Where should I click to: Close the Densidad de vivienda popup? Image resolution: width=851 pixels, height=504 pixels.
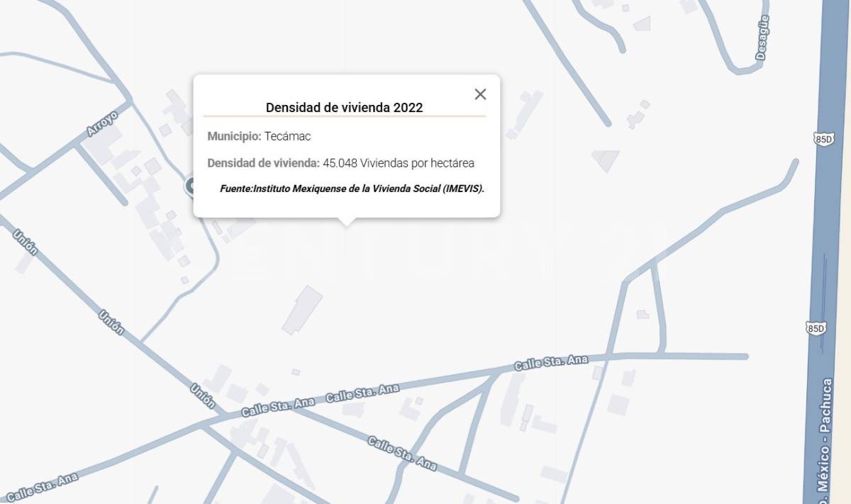480,94
